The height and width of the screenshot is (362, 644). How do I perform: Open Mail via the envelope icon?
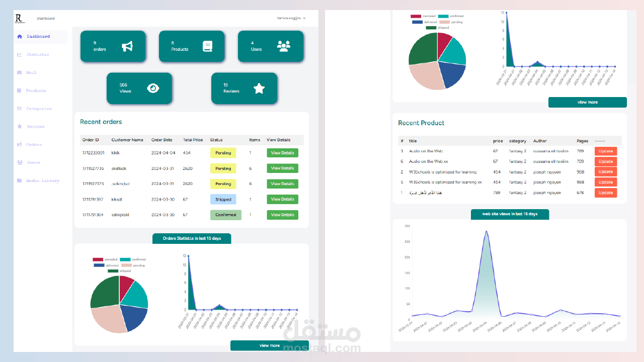pos(20,72)
